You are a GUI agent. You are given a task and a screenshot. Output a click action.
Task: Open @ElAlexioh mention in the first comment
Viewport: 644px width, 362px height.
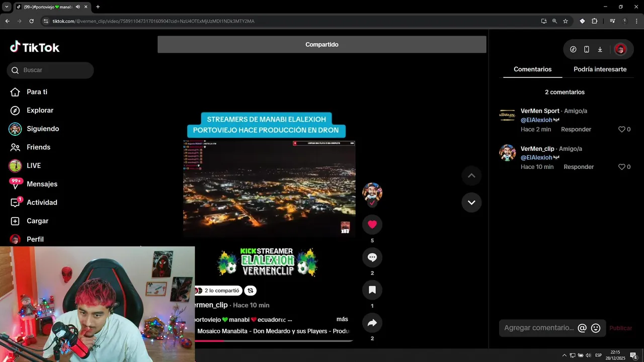coord(536,120)
